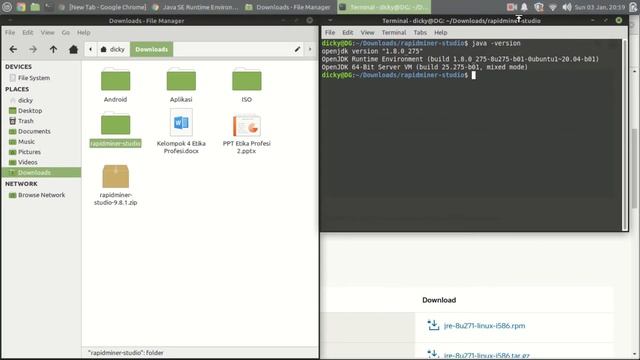Open File Manager window menu button
Viewport: 640px width, 360px height.
click(x=10, y=20)
